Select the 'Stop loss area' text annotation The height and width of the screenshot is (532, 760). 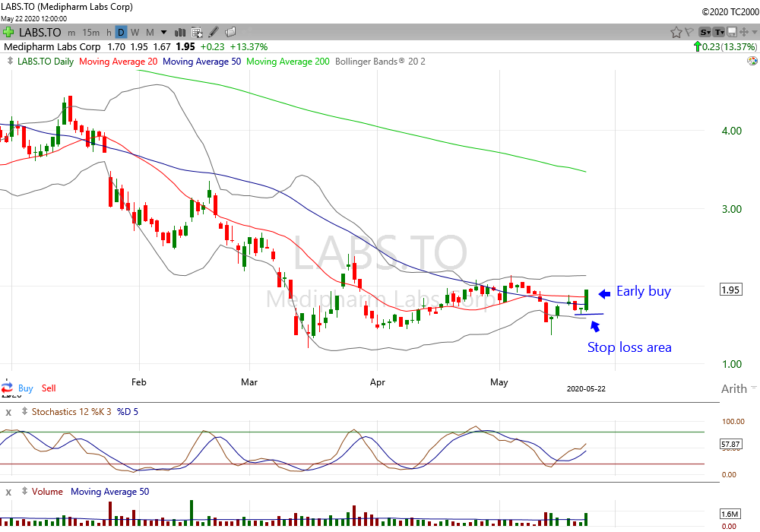click(629, 347)
